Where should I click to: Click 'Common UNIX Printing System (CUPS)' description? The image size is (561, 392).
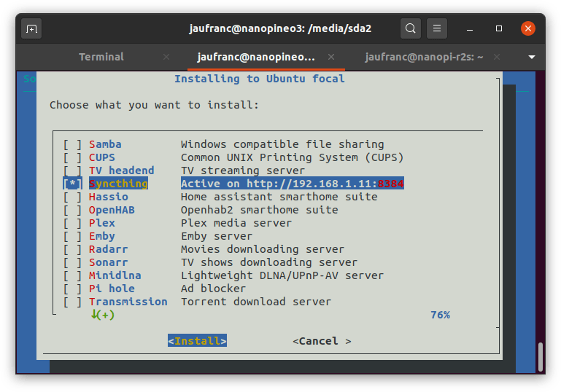[293, 157]
